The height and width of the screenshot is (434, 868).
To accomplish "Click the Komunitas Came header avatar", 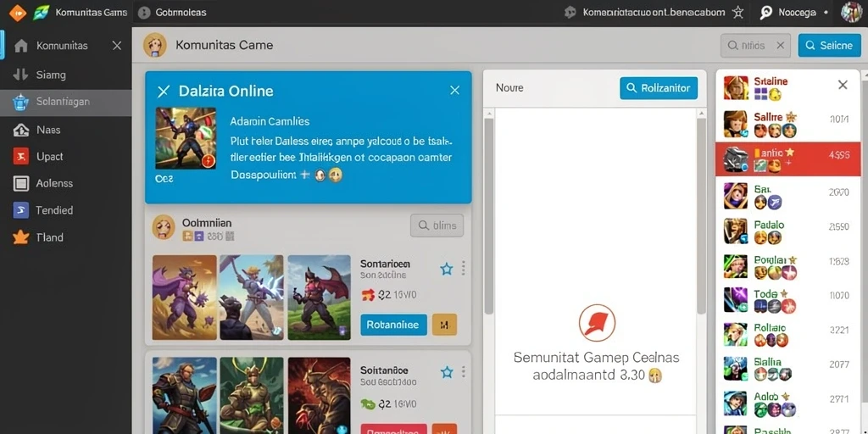I will click(155, 46).
